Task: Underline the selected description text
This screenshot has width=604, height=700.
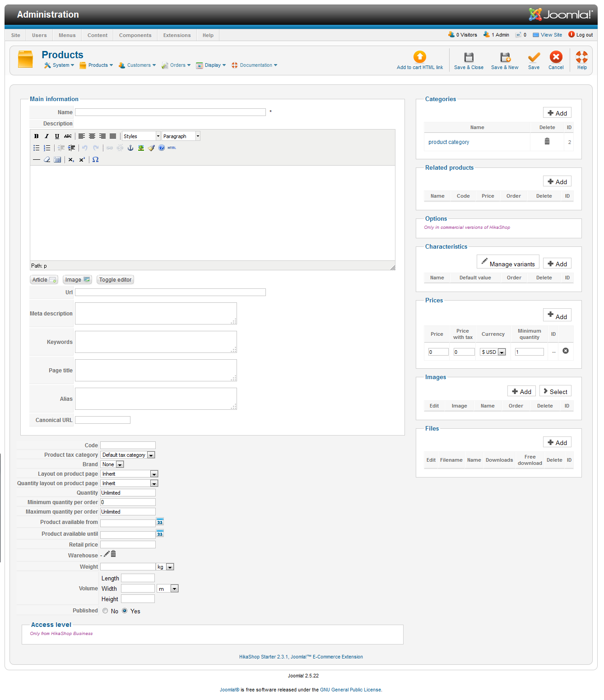Action: pyautogui.click(x=57, y=136)
